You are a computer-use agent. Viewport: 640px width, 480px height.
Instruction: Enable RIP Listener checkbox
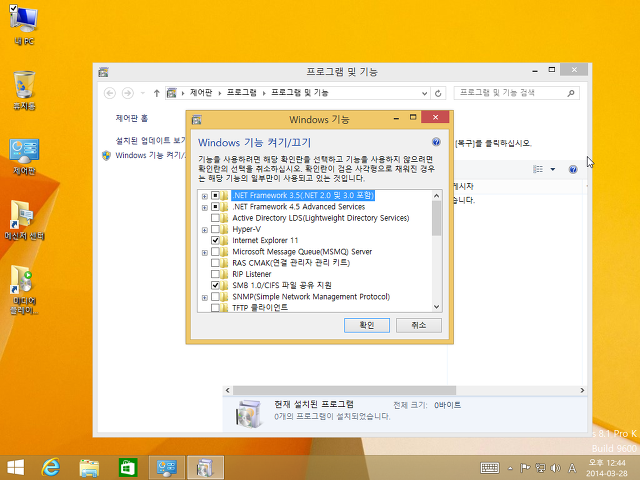[x=215, y=274]
